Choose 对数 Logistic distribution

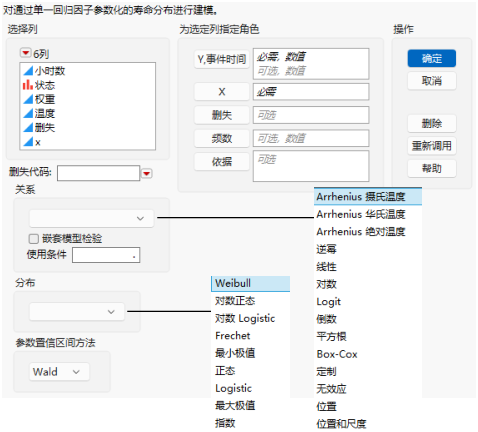point(251,318)
